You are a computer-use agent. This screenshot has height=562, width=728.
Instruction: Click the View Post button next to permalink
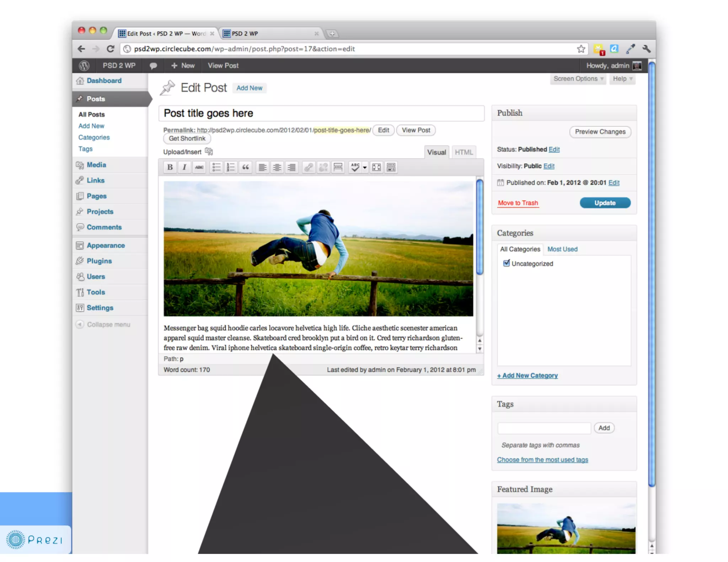[416, 130]
